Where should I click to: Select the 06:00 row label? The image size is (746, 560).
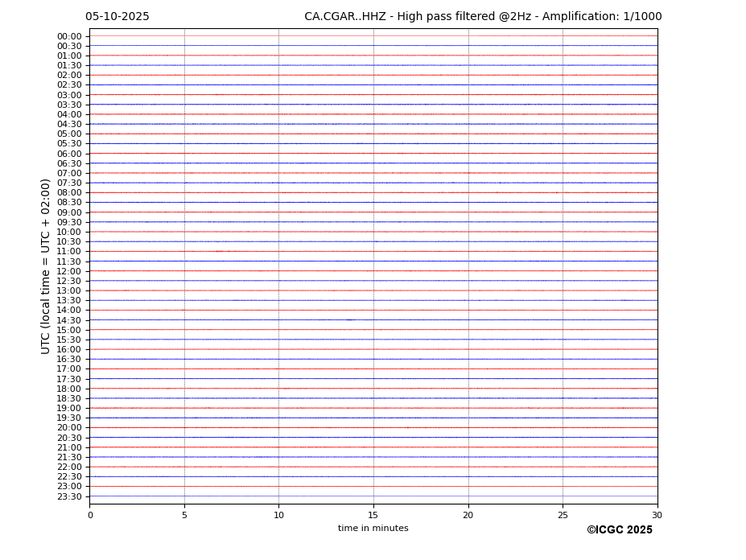point(69,154)
